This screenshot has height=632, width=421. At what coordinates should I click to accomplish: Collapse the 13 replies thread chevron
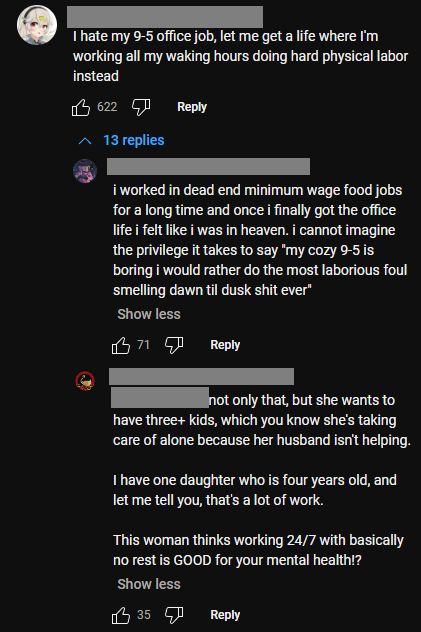[x=85, y=141]
